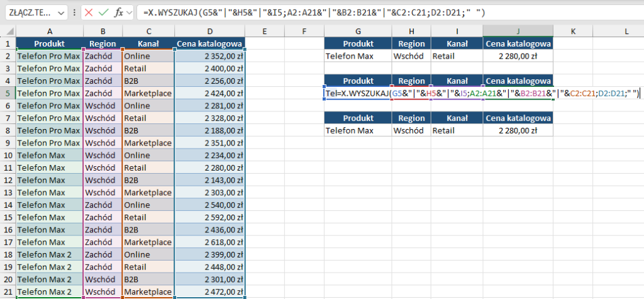644x299 pixels.
Task: Select the column D header
Action: coord(209,31)
